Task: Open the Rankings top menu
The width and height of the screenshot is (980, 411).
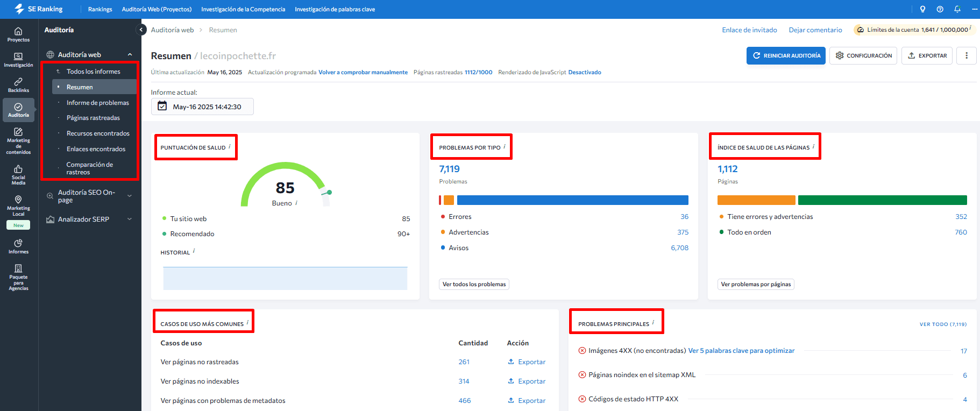Action: click(100, 9)
